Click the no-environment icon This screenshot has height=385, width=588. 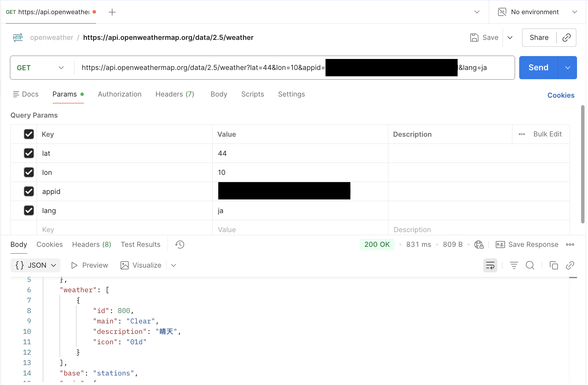(502, 12)
